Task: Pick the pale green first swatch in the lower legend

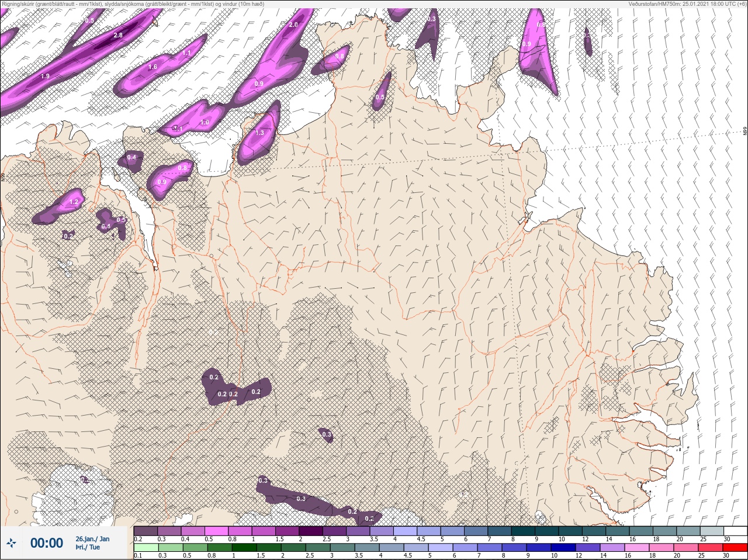Action: pos(146,547)
